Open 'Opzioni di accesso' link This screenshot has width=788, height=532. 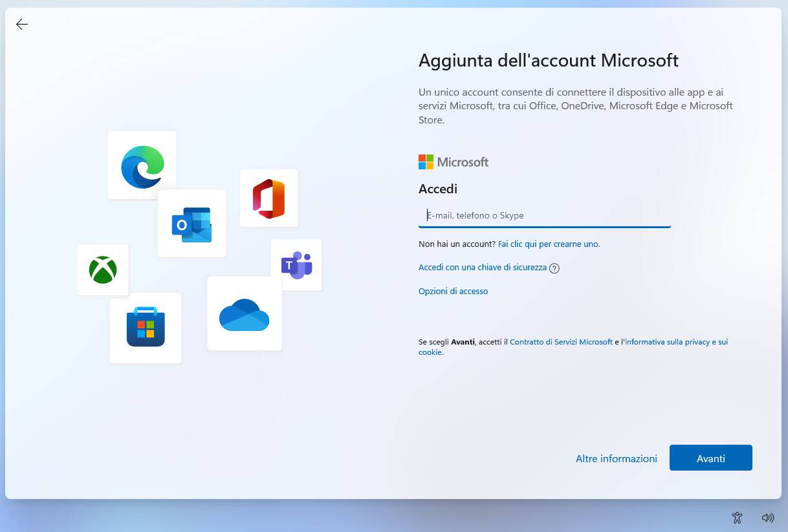pyautogui.click(x=454, y=292)
